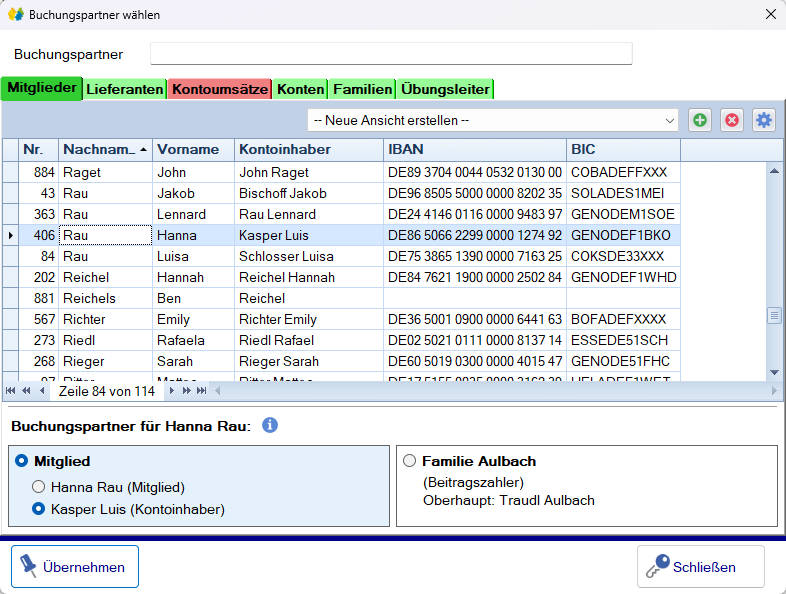Click the Übernehmen button
This screenshot has width=786, height=594.
(75, 566)
